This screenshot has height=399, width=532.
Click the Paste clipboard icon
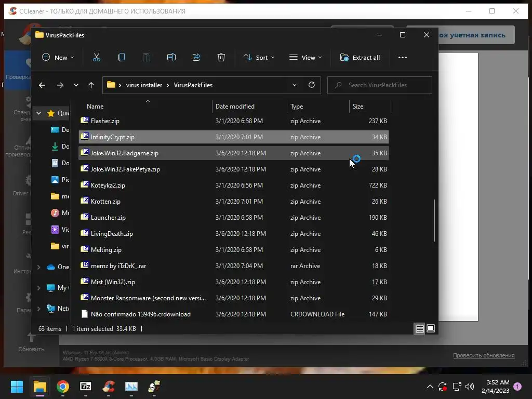coord(146,57)
